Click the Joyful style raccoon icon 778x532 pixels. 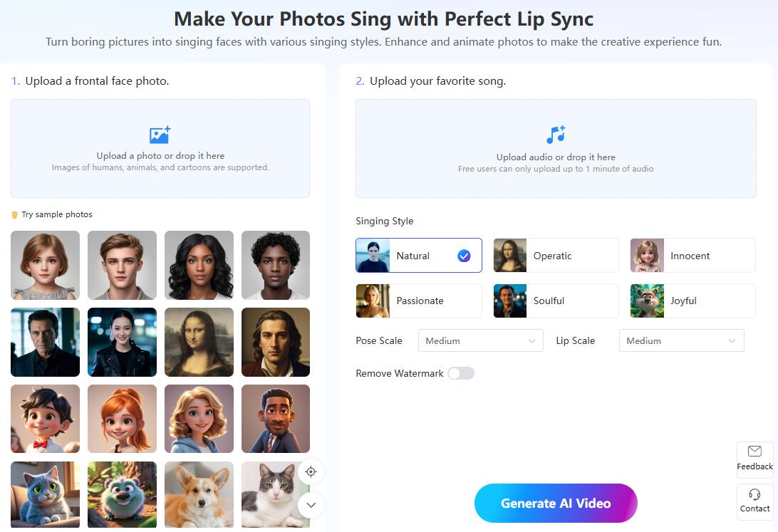647,301
